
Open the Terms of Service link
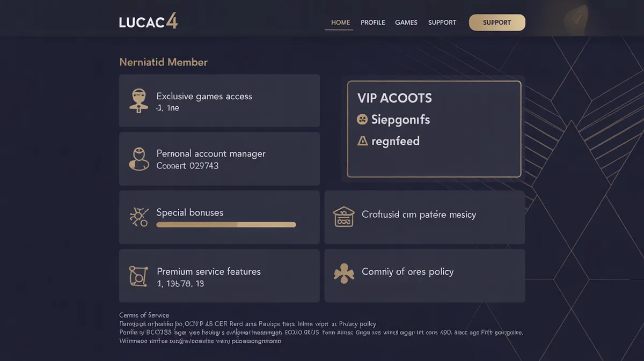click(143, 315)
